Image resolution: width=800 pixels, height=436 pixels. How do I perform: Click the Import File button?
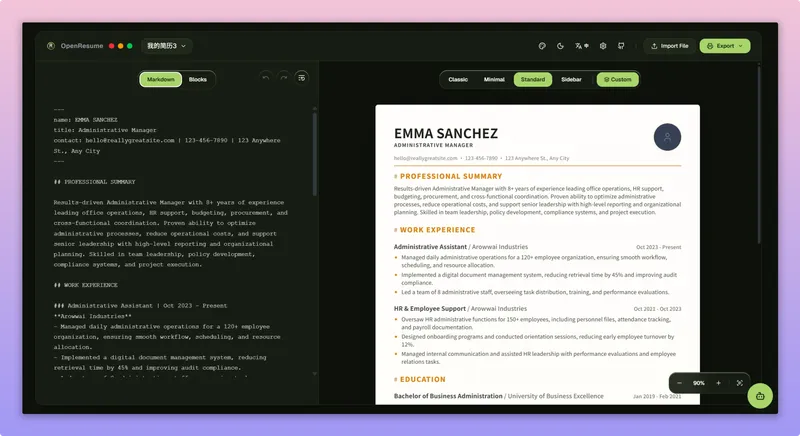669,46
